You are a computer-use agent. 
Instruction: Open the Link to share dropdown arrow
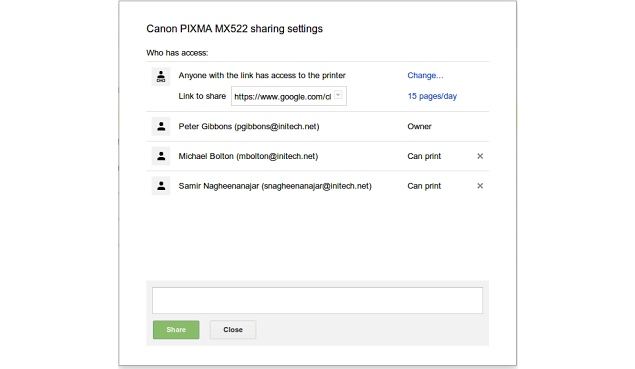[338, 95]
